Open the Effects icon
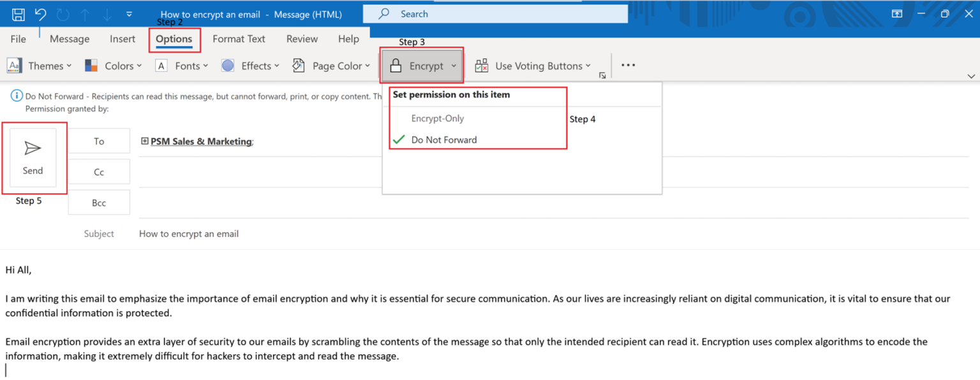The image size is (980, 380). coord(227,65)
